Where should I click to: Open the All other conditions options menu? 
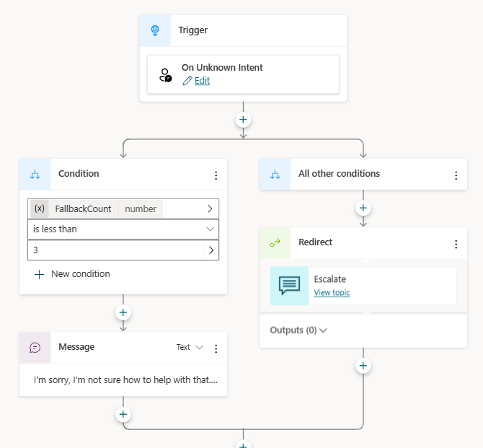pos(456,175)
